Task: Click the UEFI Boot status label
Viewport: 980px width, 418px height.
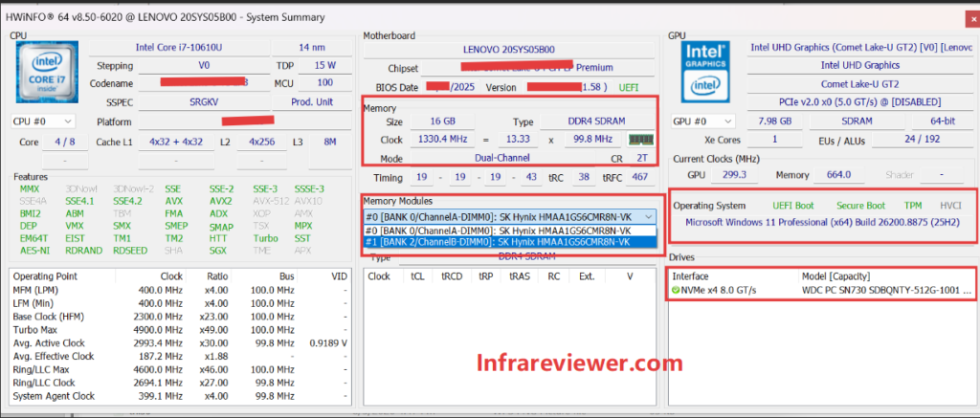Action: 793,205
